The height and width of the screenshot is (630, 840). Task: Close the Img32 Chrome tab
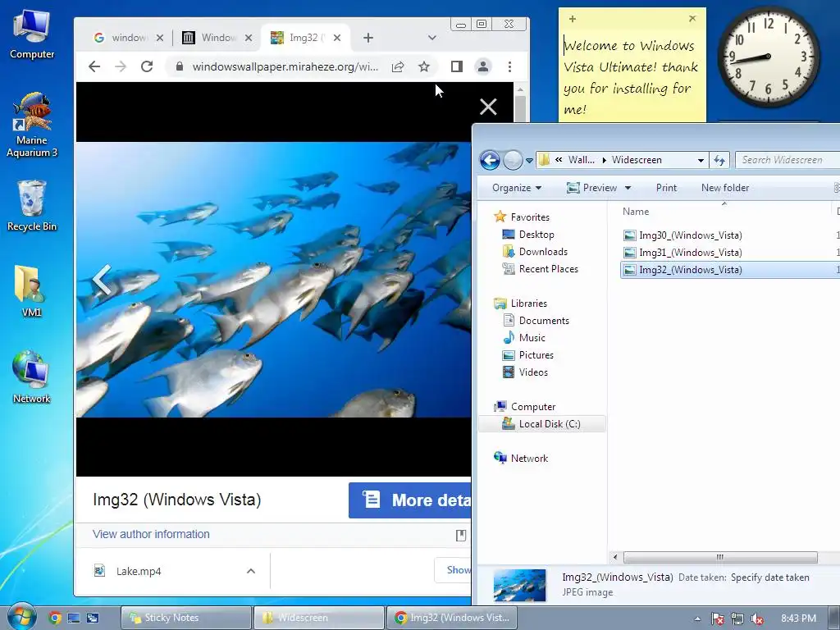point(337,38)
